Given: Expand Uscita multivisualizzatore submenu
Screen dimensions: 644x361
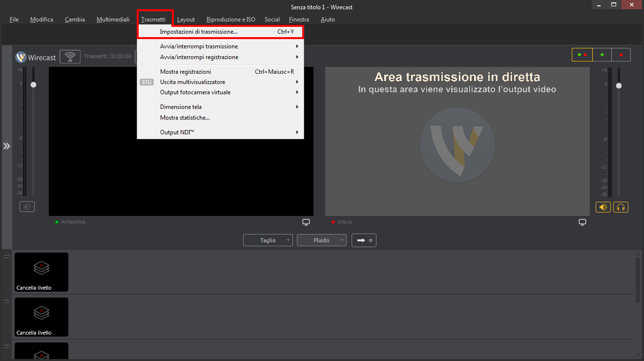Looking at the screenshot, I should coord(220,82).
